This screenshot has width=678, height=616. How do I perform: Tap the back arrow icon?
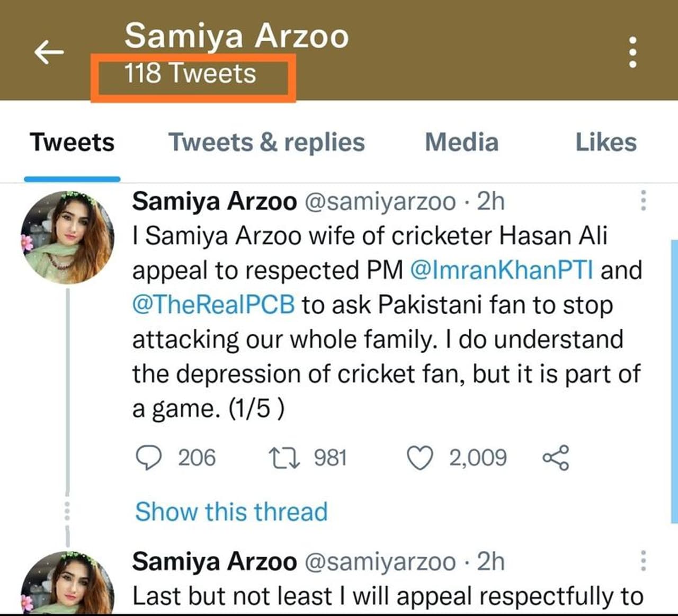click(x=49, y=52)
